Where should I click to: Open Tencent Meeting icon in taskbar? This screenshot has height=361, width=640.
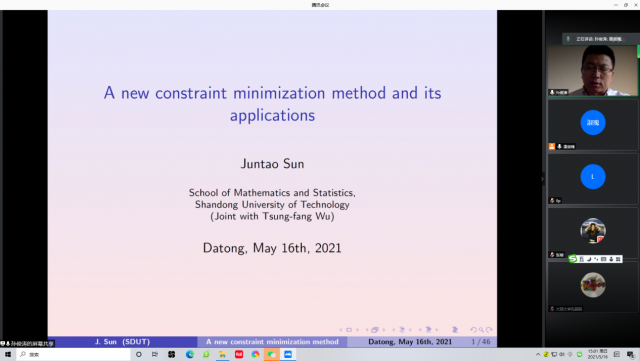(x=288, y=354)
